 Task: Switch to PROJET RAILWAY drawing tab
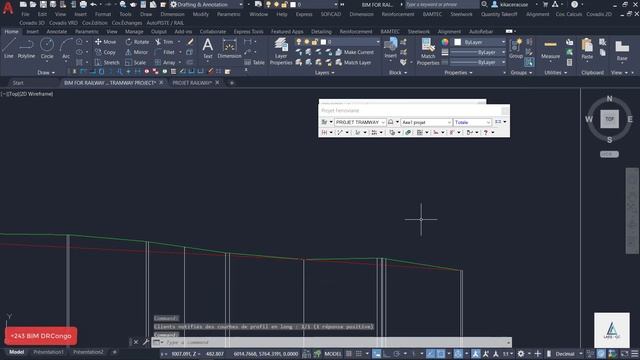point(192,83)
